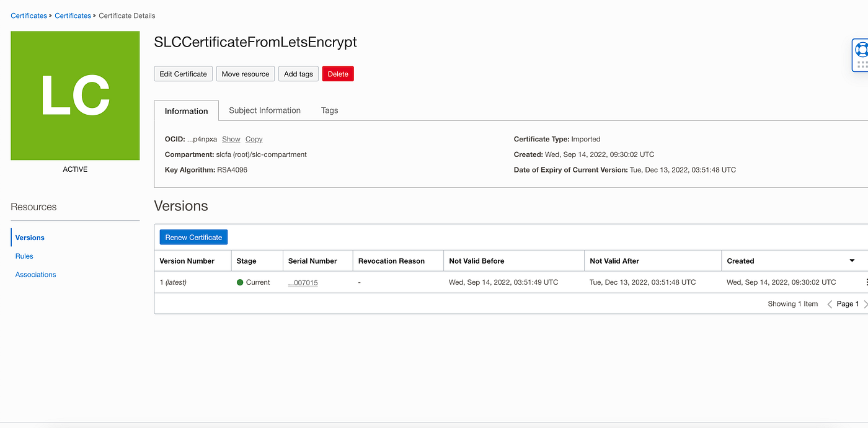Show the full OCID
The height and width of the screenshot is (428, 868).
point(231,139)
